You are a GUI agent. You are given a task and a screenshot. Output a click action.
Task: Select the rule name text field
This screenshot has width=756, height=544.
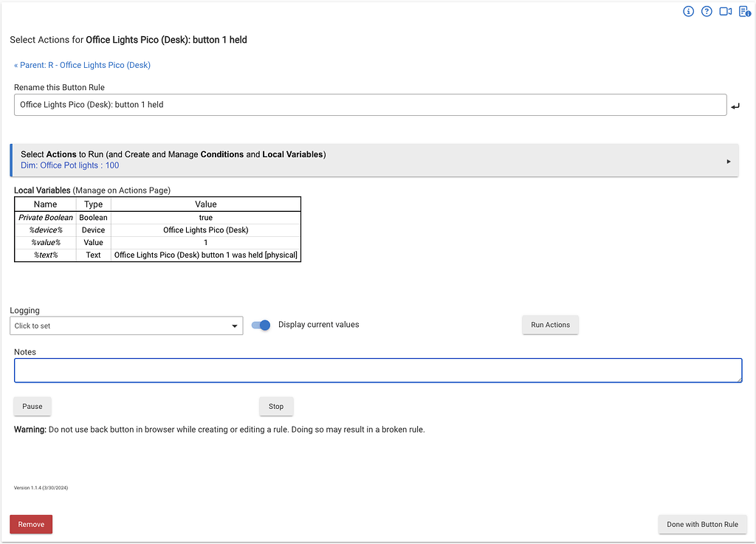(369, 105)
